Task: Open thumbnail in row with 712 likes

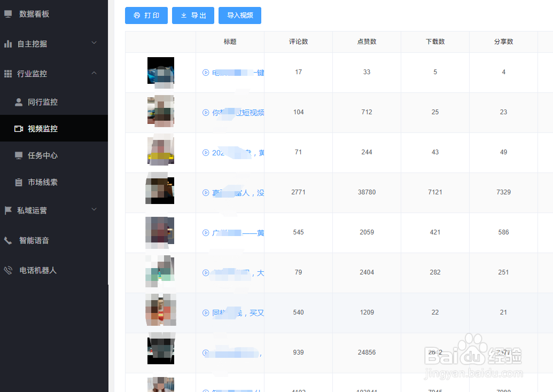Action: (x=161, y=111)
